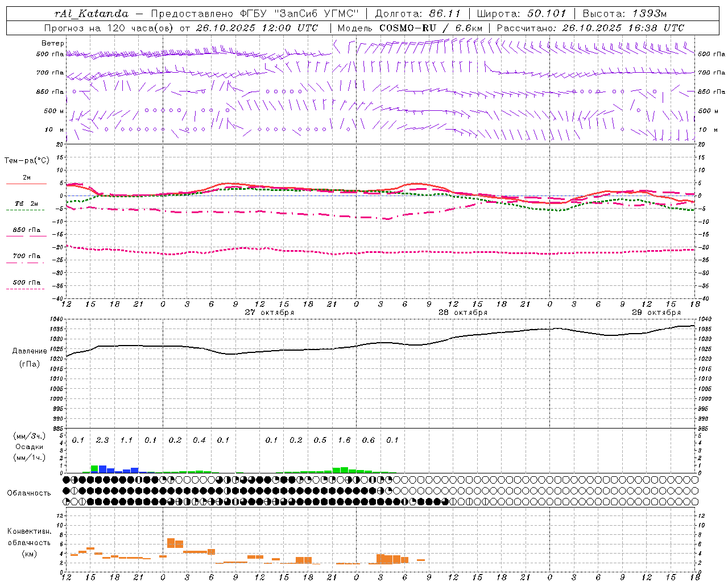Select the 29 октября date label
728x582 pixels.
tap(656, 312)
